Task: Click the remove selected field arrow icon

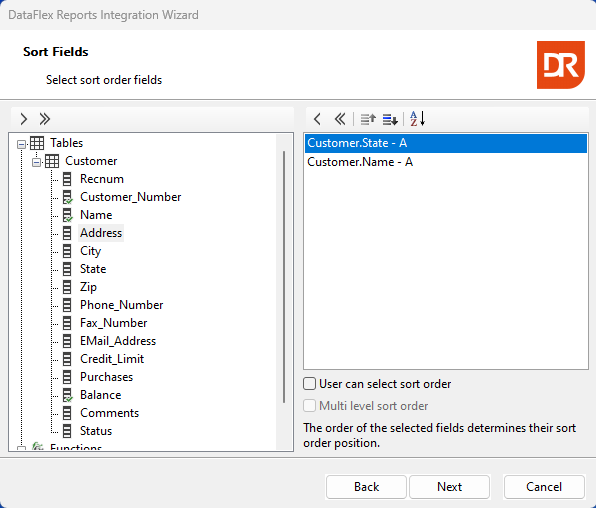Action: tap(317, 119)
